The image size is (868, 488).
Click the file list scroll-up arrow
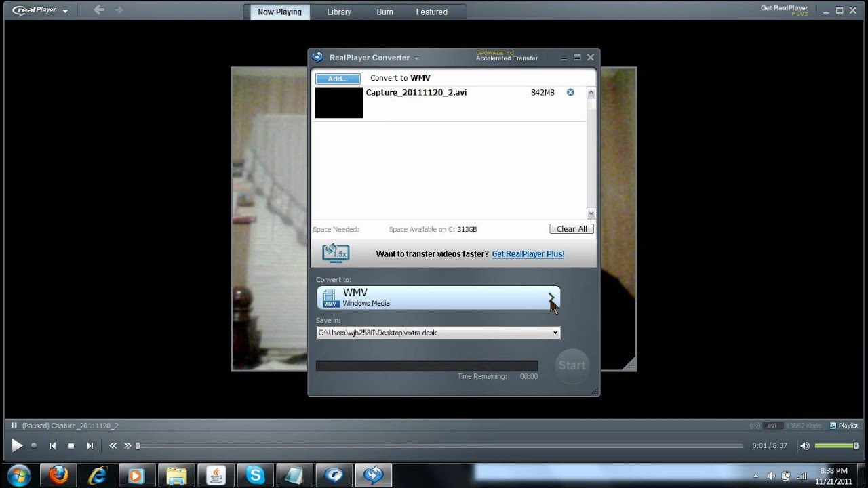tap(591, 94)
